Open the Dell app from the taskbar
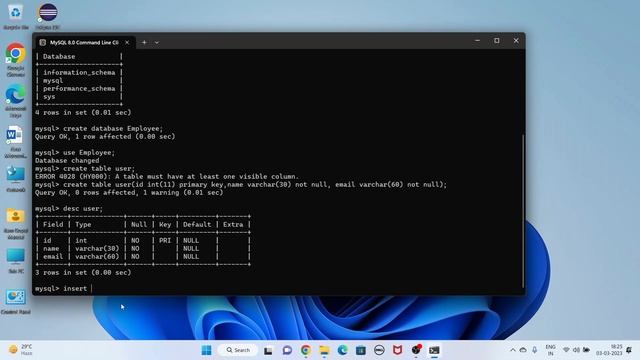 (379, 350)
